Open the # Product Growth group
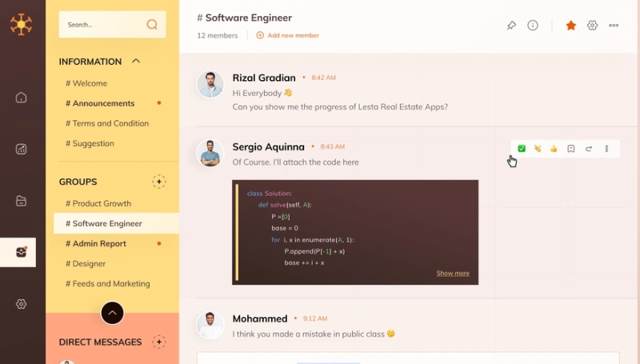Viewport: 640px width, 364px height. pyautogui.click(x=98, y=203)
